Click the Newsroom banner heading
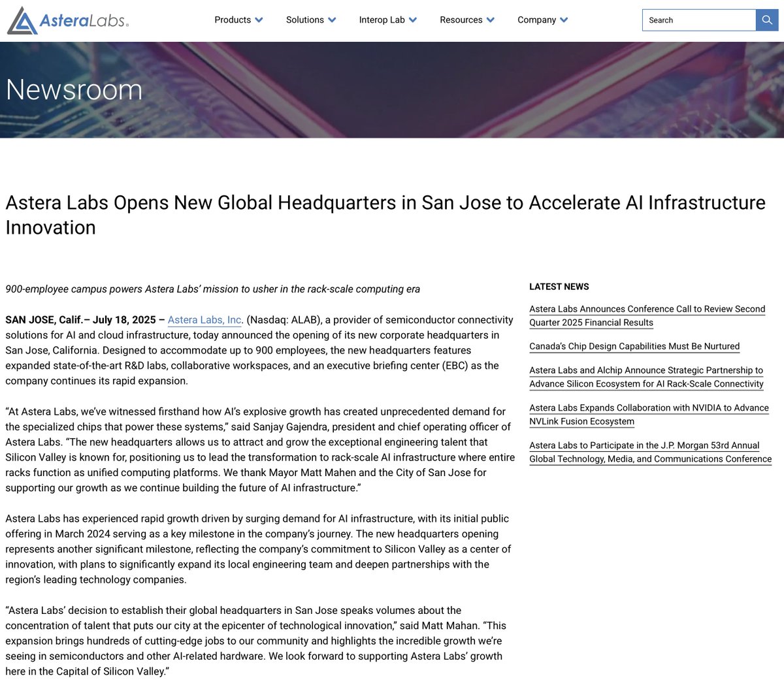 pyautogui.click(x=74, y=89)
